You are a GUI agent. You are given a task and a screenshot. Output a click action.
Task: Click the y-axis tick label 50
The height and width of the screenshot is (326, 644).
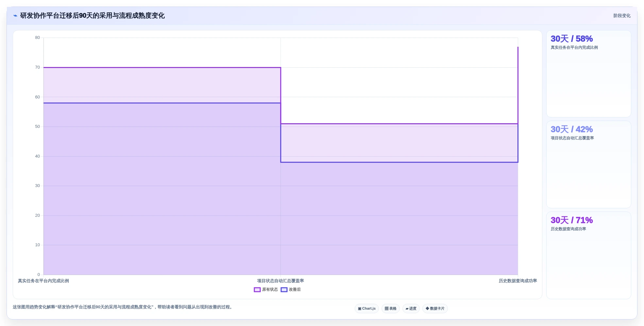(x=38, y=127)
